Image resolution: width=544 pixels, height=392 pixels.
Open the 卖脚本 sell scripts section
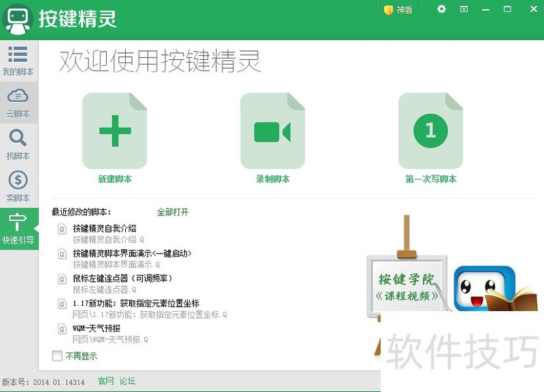pos(18,187)
